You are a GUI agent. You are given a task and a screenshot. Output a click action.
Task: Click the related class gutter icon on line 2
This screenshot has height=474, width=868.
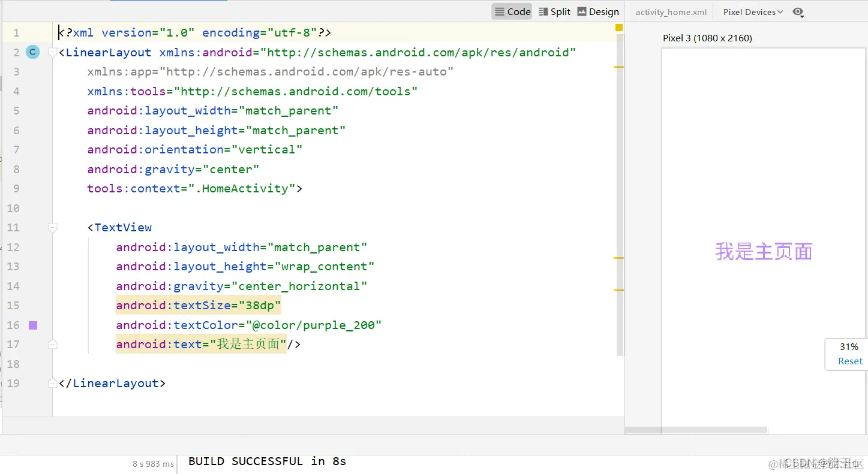(32, 52)
